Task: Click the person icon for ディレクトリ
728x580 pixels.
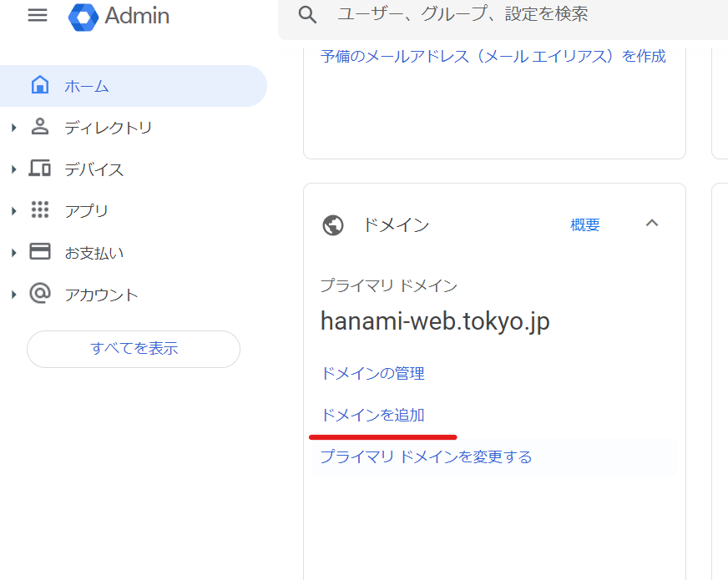Action: [40, 126]
